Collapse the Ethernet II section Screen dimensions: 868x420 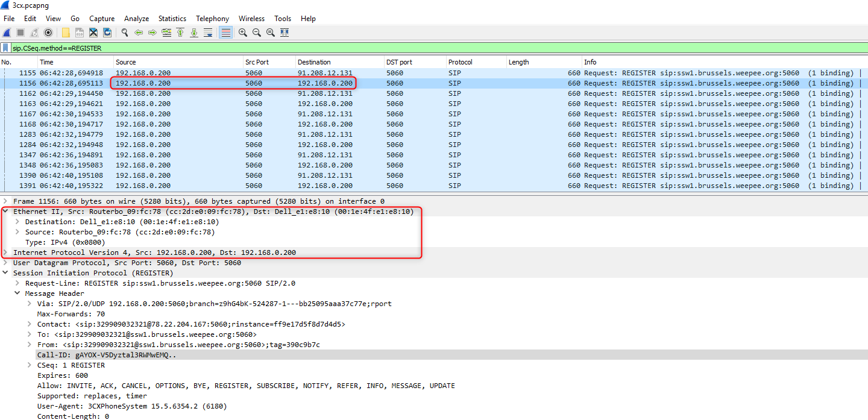[x=5, y=212]
